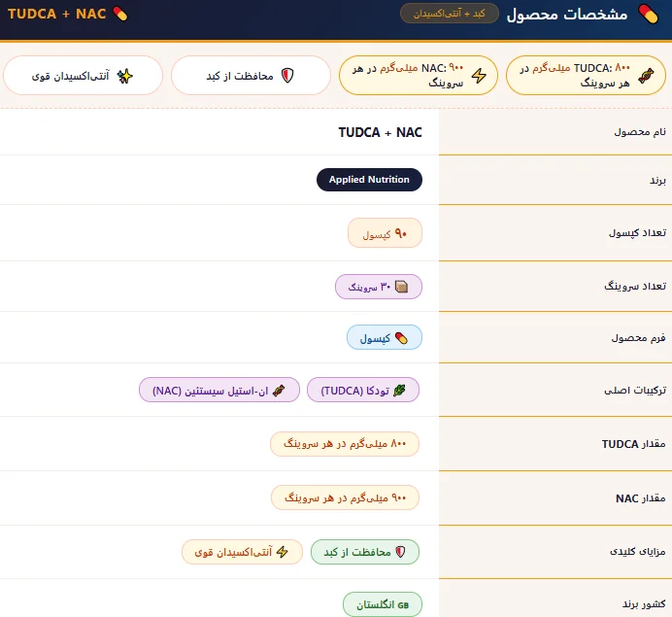Click the orange آنتی‌اکسیدان قوی benefit tag
This screenshot has height=617, width=672.
[242, 551]
